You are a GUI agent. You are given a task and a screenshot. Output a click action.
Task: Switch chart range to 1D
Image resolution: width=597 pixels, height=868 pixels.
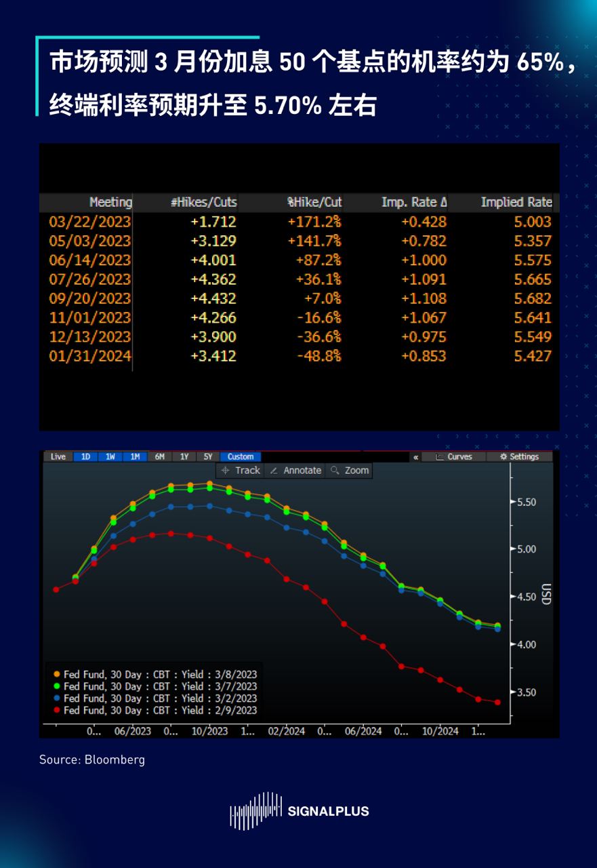tap(85, 457)
